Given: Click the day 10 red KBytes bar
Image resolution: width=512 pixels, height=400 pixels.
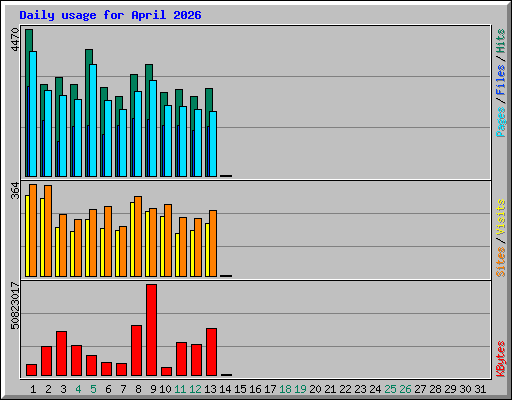Looking at the screenshot, I should click(166, 372).
